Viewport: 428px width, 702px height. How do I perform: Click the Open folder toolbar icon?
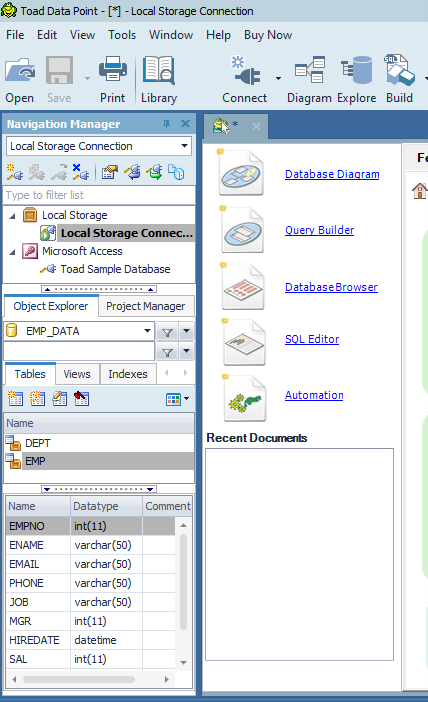(x=20, y=71)
